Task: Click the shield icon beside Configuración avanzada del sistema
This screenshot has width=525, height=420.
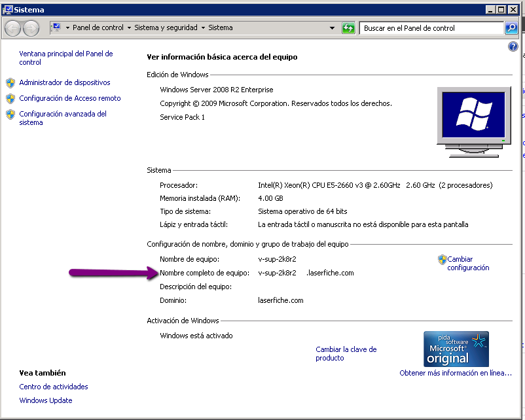Action: pyautogui.click(x=10, y=114)
